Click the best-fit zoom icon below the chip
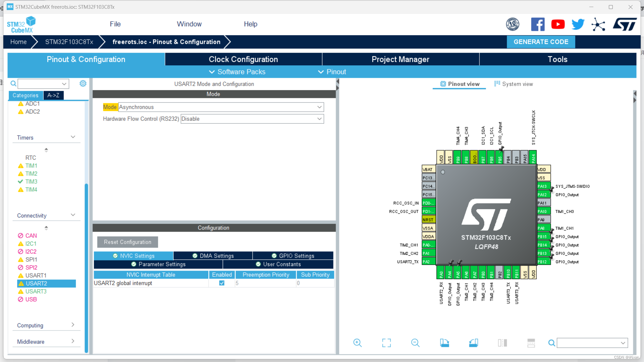The height and width of the screenshot is (362, 644). coord(386,343)
